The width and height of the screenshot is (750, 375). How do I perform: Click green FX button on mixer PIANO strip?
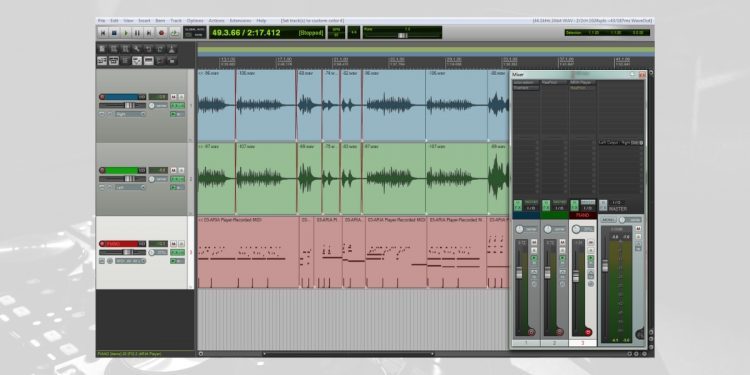pos(575,205)
